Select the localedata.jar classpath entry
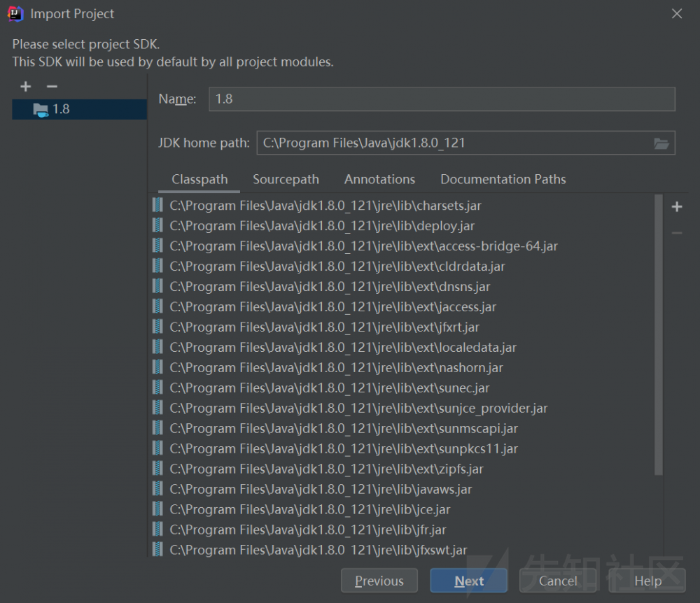Image resolution: width=700 pixels, height=603 pixels. pyautogui.click(x=402, y=348)
